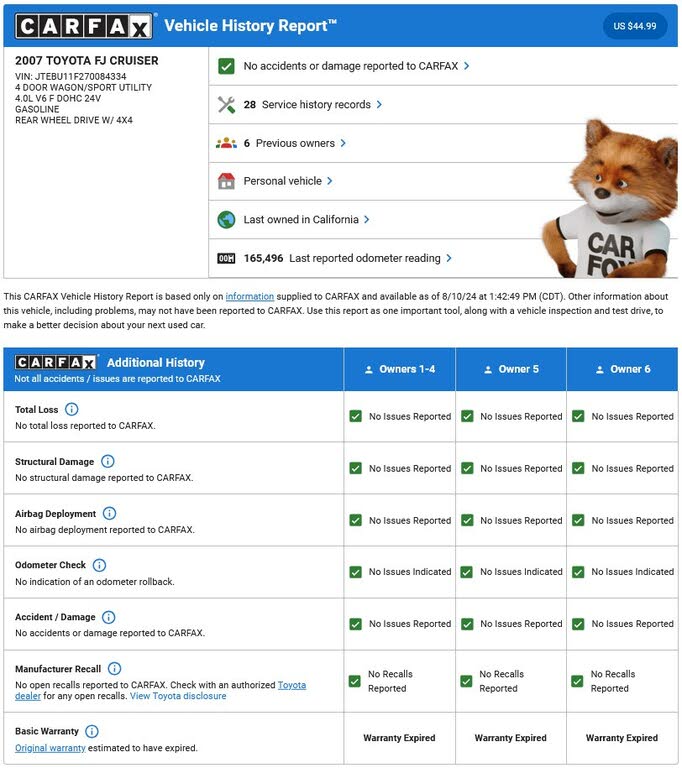Viewport: 682px width, 768px height.
Task: Select the Owner 5 column header
Action: (511, 369)
